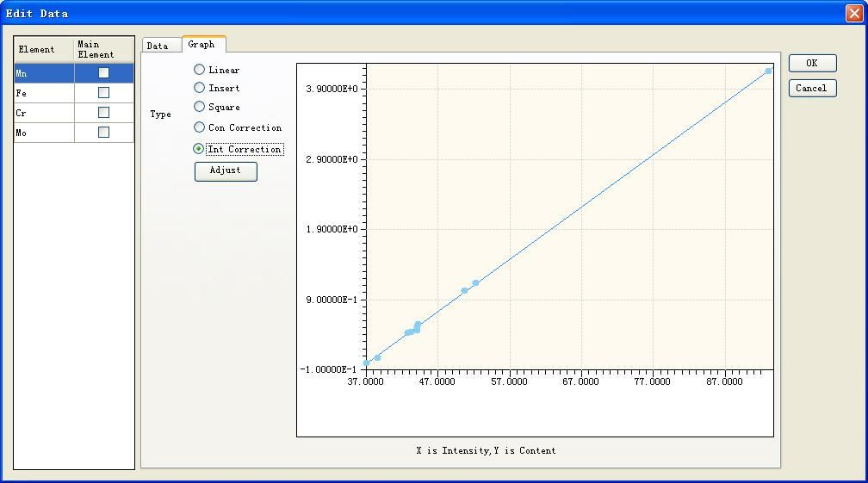Click the 77.0000 X-axis label
Viewport: 868px width, 483px height.
(x=652, y=381)
